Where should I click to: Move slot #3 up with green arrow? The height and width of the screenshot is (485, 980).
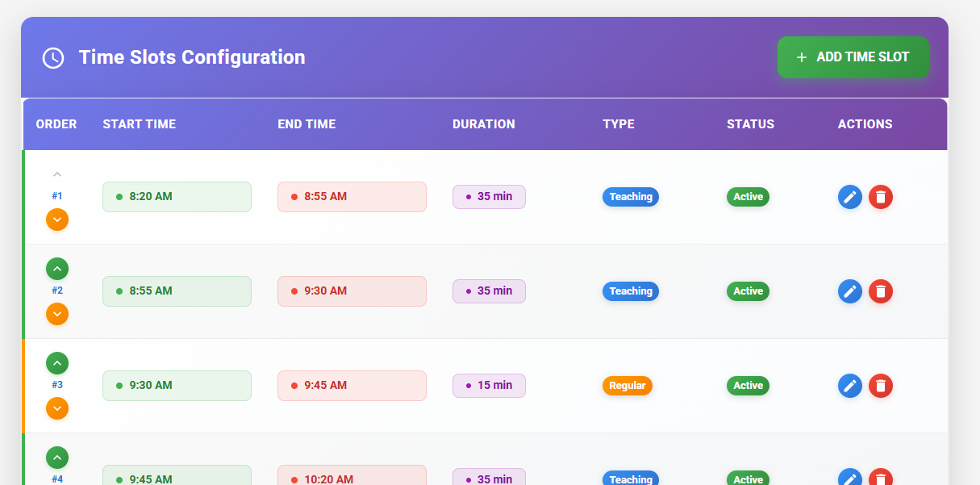(x=56, y=363)
